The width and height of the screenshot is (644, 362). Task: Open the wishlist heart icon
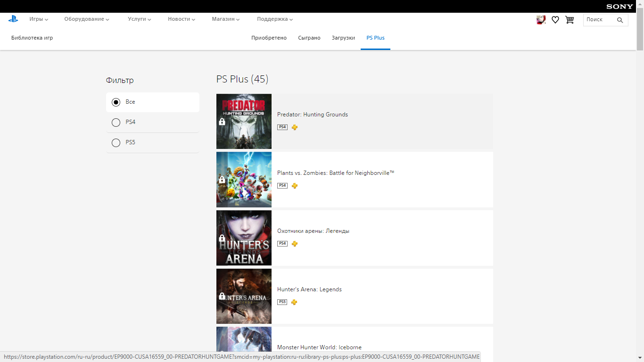pos(555,20)
